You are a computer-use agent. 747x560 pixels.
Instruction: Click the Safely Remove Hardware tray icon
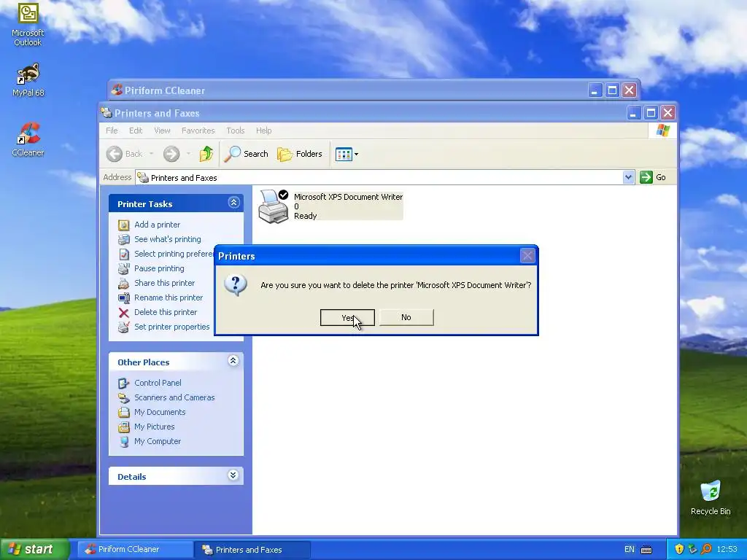click(x=692, y=549)
